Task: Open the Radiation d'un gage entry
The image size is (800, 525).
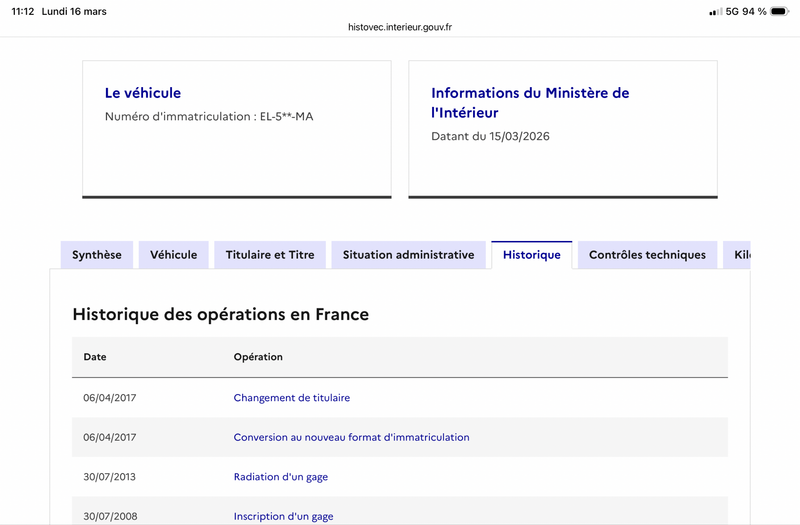Action: click(281, 477)
